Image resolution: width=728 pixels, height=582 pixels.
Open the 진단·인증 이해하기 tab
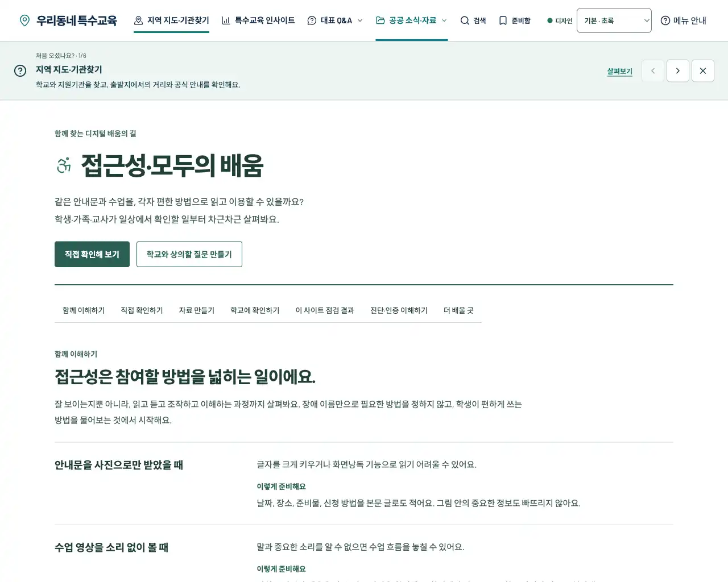point(399,310)
